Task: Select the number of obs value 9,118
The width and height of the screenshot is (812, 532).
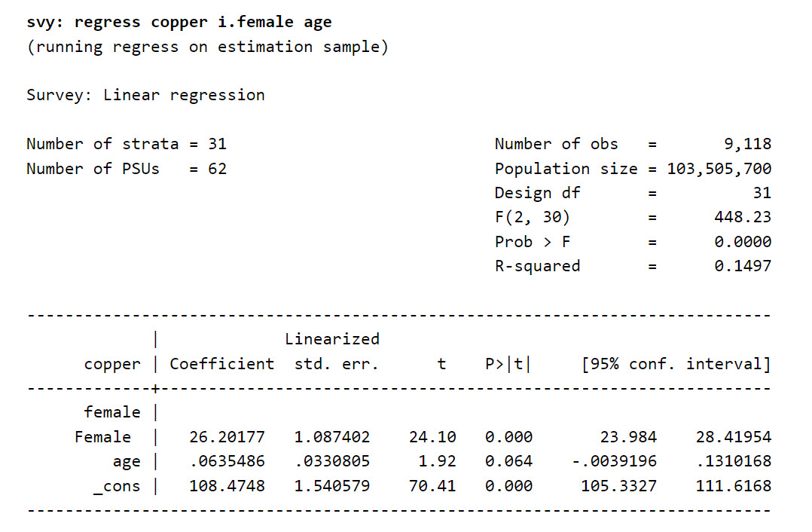Action: click(x=747, y=144)
